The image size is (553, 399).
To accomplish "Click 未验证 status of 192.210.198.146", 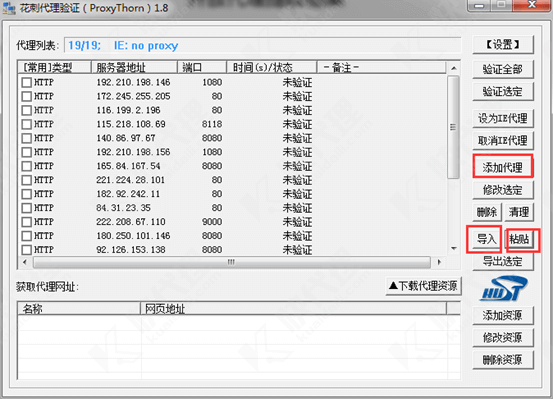I will [297, 83].
